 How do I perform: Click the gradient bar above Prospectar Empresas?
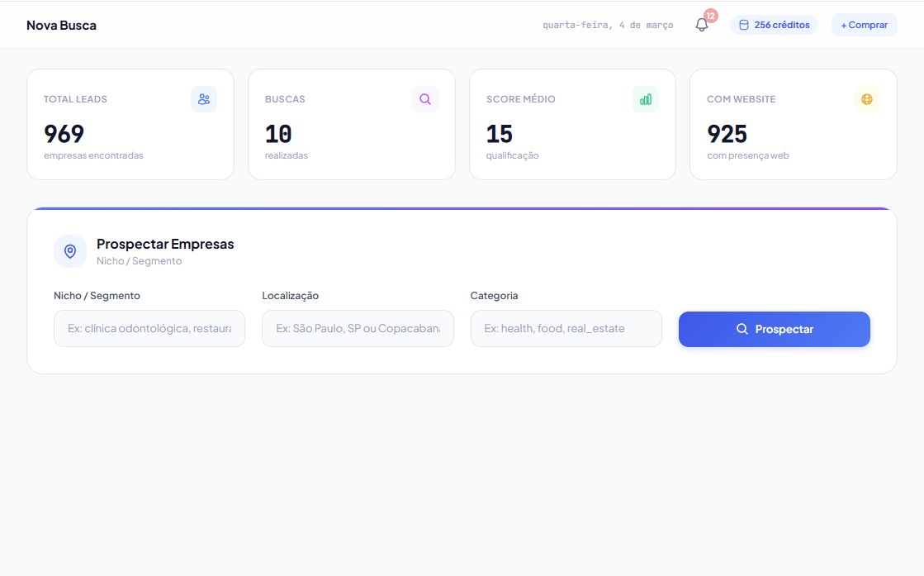(x=462, y=208)
